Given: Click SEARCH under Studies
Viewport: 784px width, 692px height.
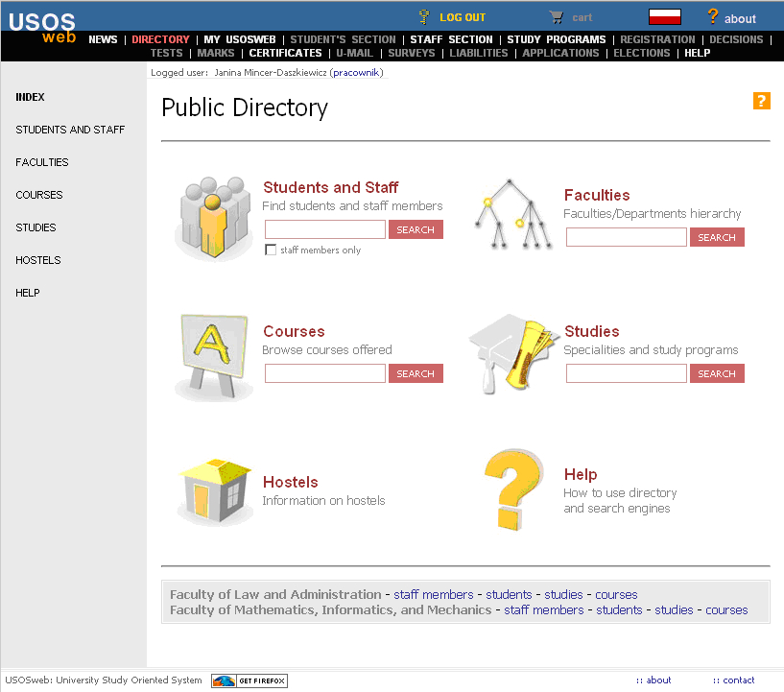Looking at the screenshot, I should pyautogui.click(x=717, y=373).
